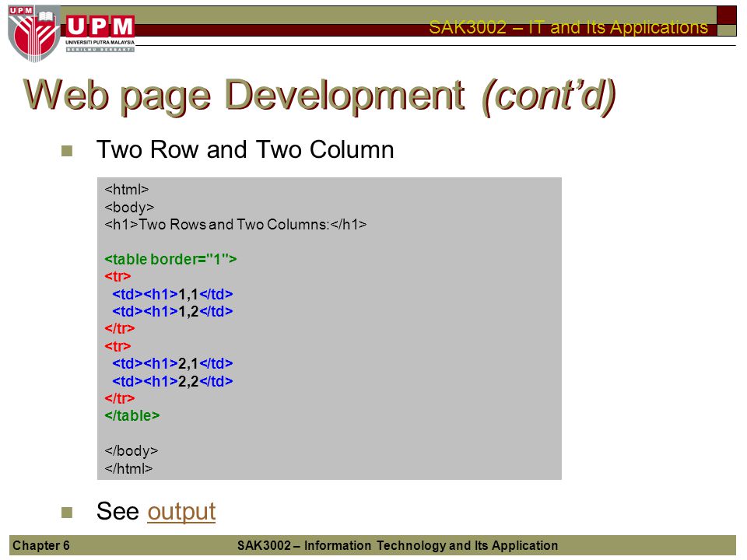The image size is (747, 560).
Task: Click the slide title Web page Development
Action: (x=319, y=96)
